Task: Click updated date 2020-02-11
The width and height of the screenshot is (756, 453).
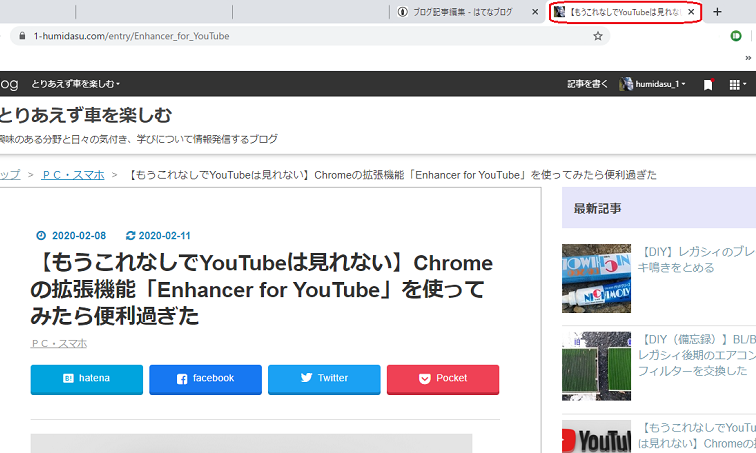Action: [x=159, y=236]
